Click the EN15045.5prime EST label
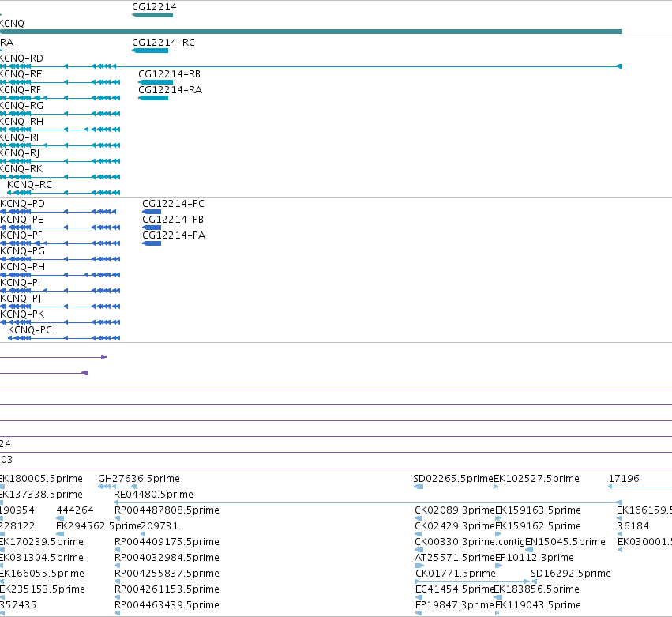 pyautogui.click(x=565, y=542)
